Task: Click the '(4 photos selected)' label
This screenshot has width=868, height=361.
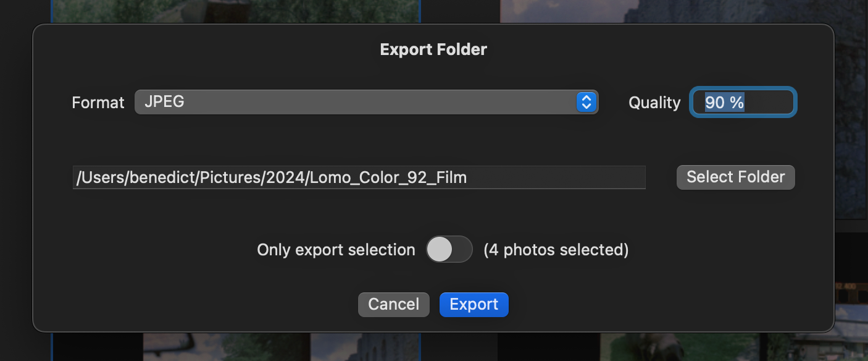Action: [556, 249]
